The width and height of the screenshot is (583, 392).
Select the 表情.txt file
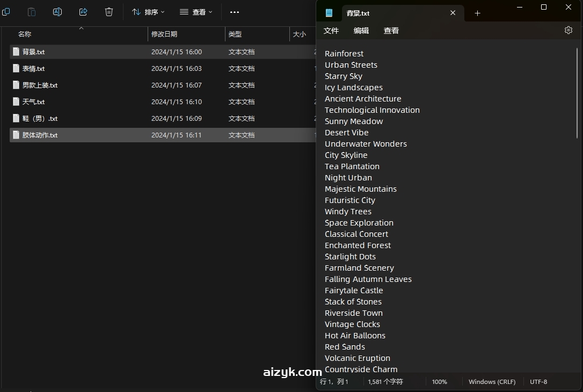33,69
